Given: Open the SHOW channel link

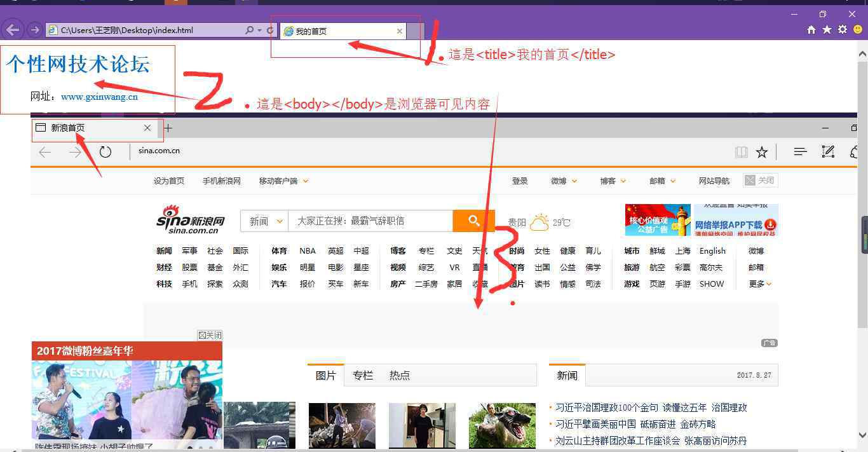Looking at the screenshot, I should click(712, 284).
